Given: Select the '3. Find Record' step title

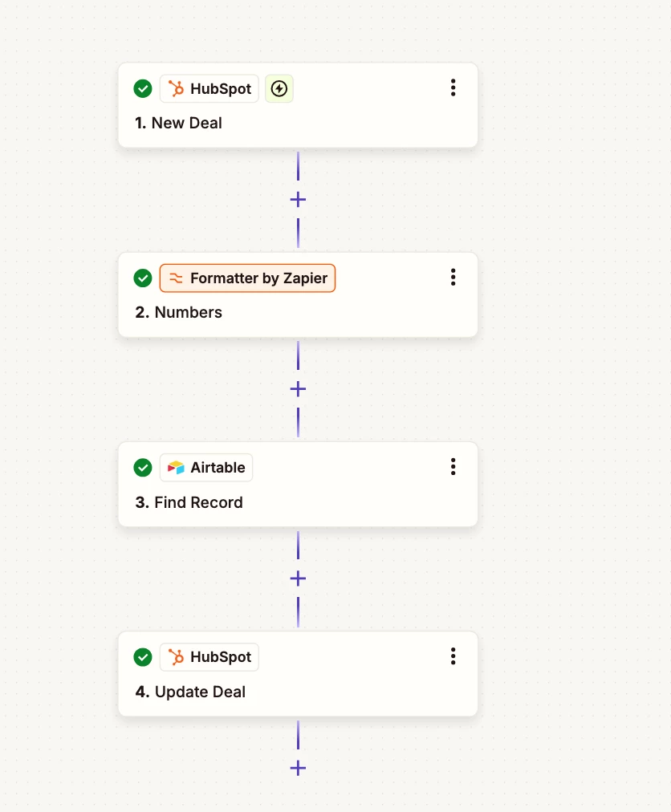Looking at the screenshot, I should click(189, 502).
